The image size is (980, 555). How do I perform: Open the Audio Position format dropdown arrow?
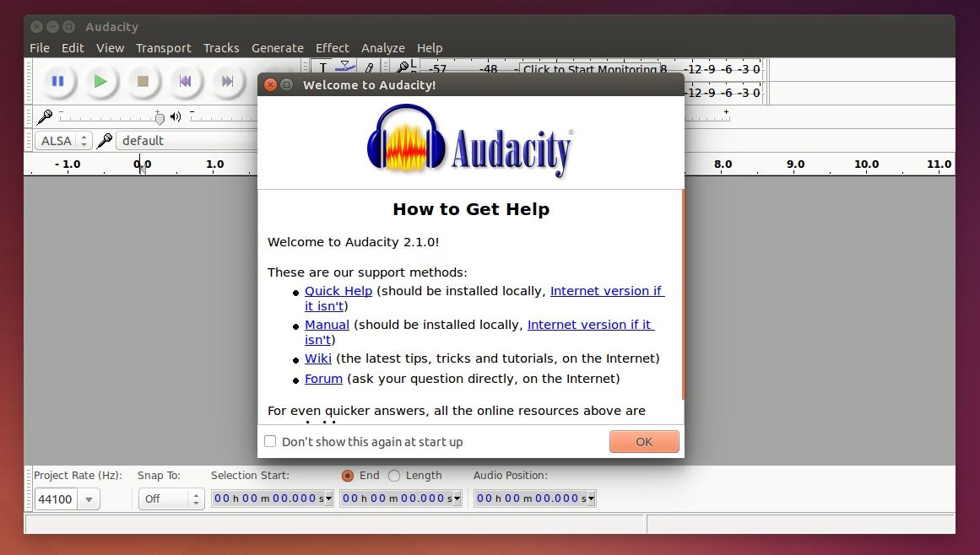[x=592, y=498]
